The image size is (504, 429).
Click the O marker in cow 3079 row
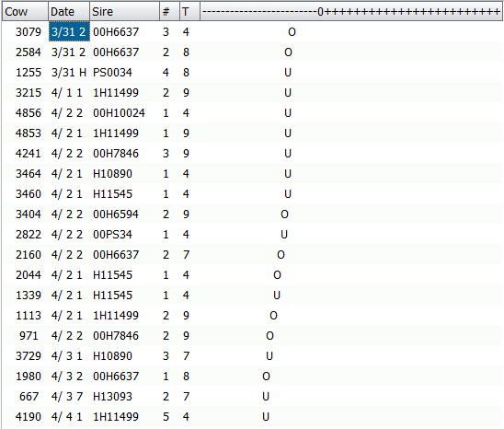click(x=292, y=32)
